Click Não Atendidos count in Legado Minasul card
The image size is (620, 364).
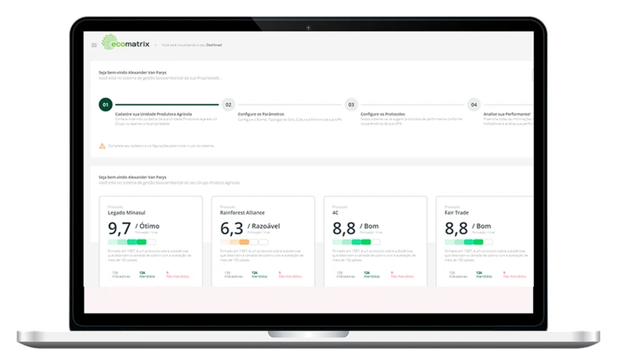point(177,275)
